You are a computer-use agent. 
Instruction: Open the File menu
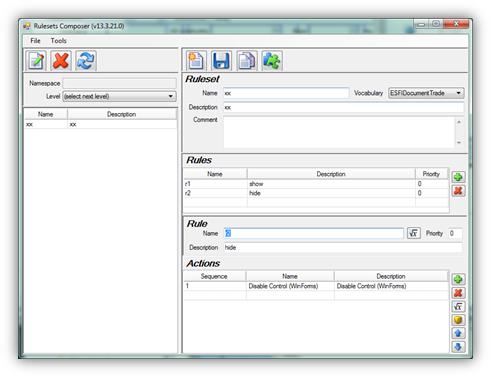tap(35, 41)
